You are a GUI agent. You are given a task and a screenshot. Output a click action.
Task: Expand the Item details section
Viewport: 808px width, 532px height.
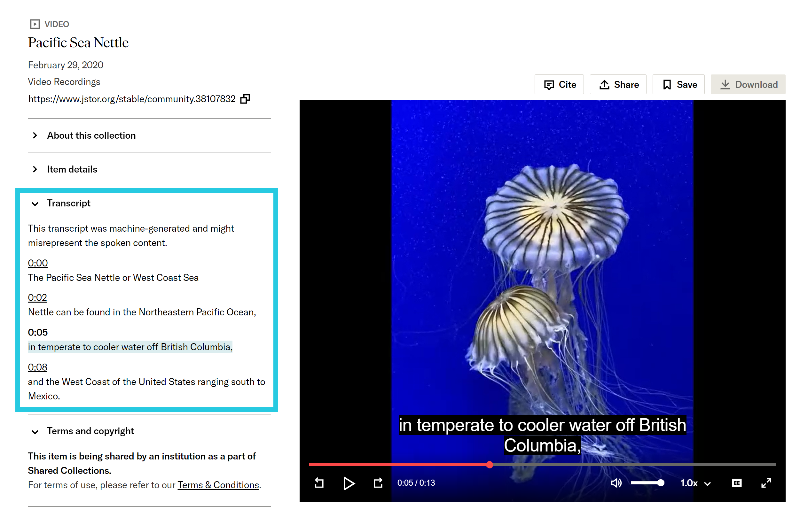(x=149, y=169)
